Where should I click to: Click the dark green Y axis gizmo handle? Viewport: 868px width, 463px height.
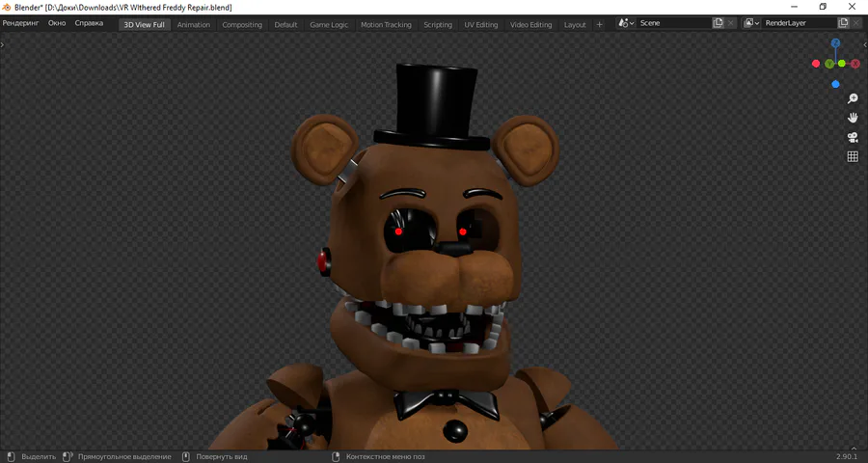pos(829,65)
